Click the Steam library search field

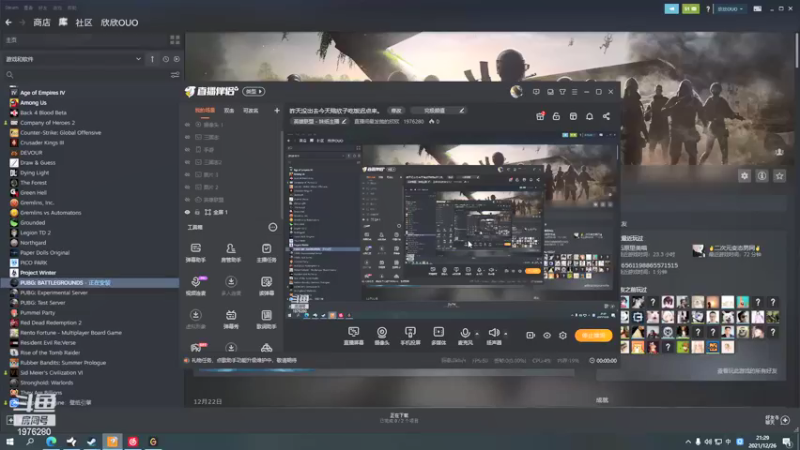tap(87, 75)
